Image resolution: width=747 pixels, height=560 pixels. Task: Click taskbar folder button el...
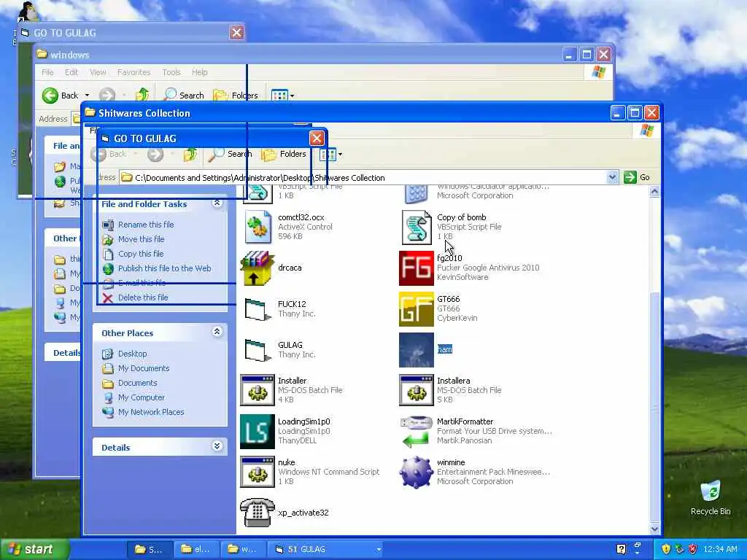[x=196, y=549]
